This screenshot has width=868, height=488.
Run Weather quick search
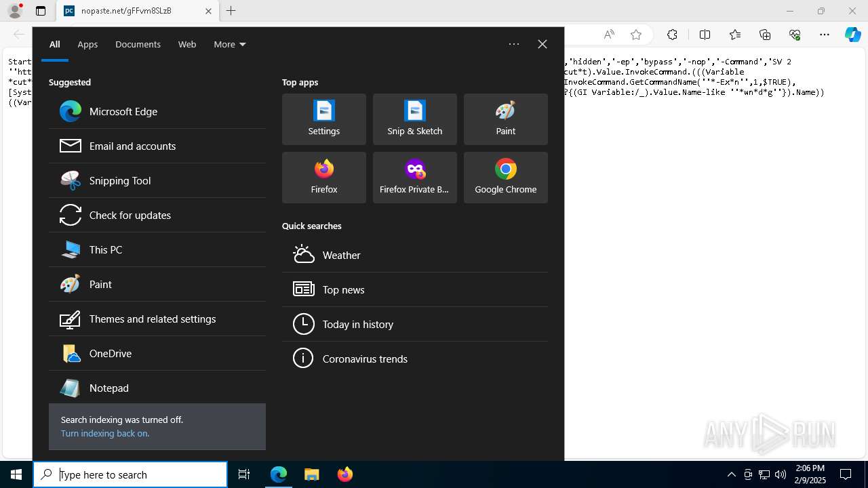click(x=415, y=255)
